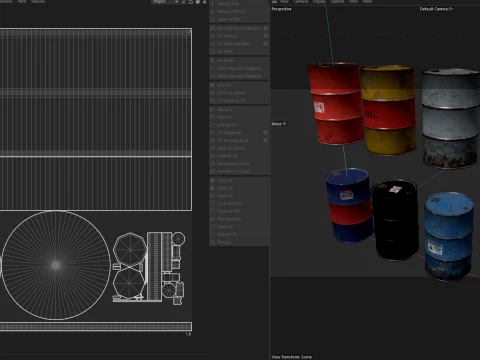Click the Perspective view label

pyautogui.click(x=281, y=9)
